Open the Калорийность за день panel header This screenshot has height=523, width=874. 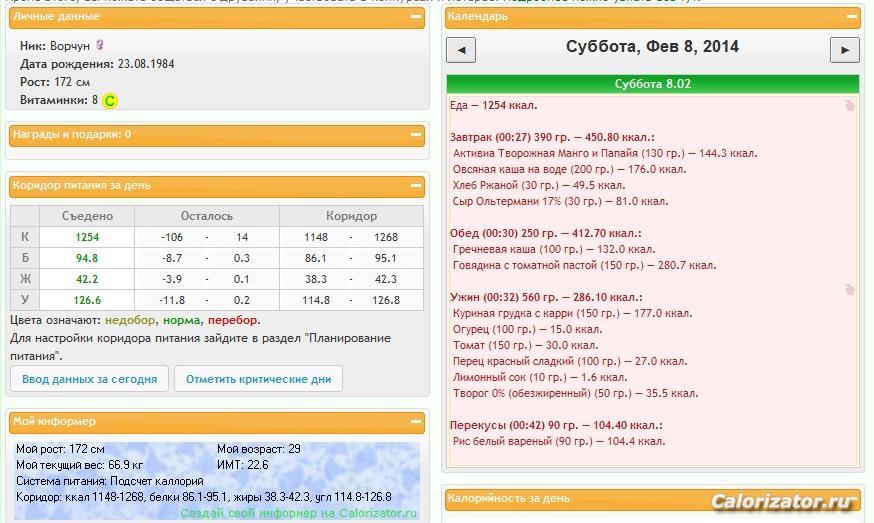653,499
